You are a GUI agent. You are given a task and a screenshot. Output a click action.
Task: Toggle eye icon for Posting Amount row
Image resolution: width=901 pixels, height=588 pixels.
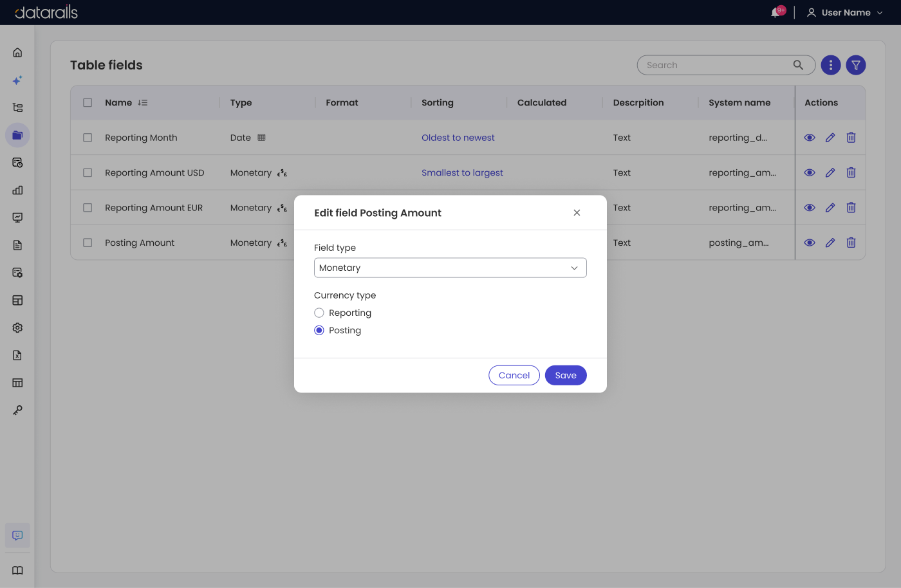tap(810, 243)
